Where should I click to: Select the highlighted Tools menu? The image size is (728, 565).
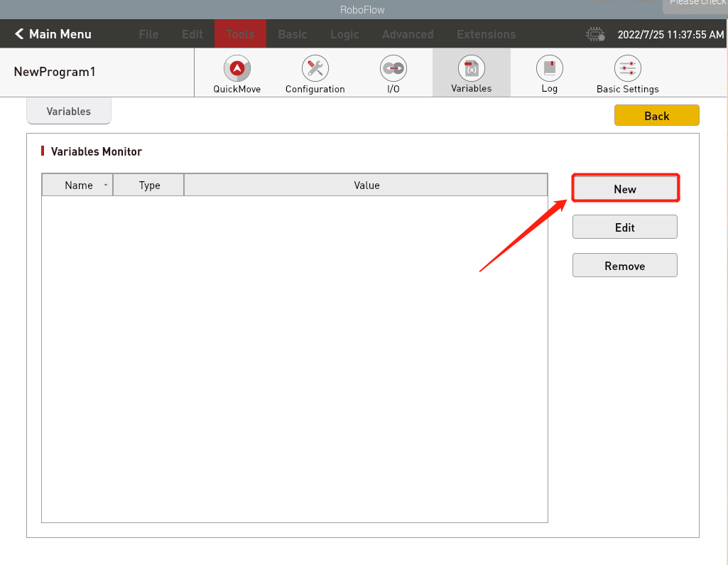(240, 34)
